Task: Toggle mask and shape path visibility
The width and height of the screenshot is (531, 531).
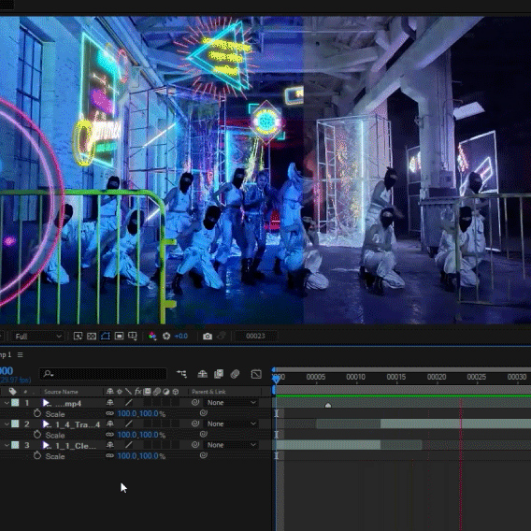Action: coord(105,336)
